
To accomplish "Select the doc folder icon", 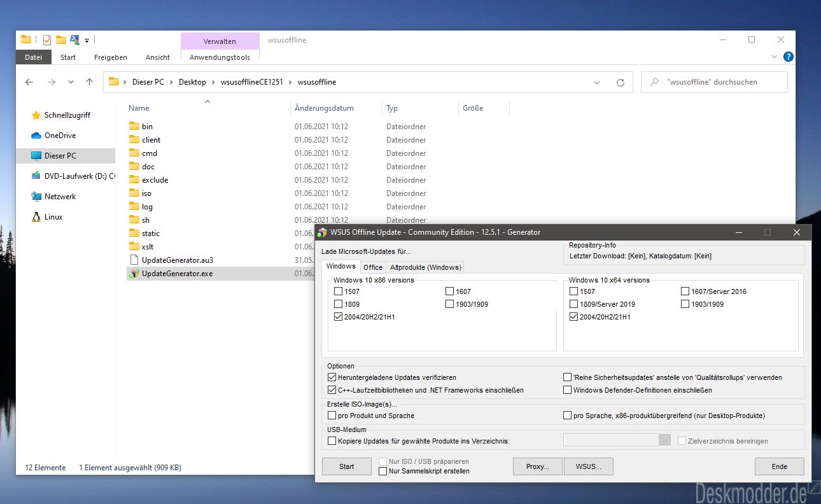I will (x=134, y=166).
